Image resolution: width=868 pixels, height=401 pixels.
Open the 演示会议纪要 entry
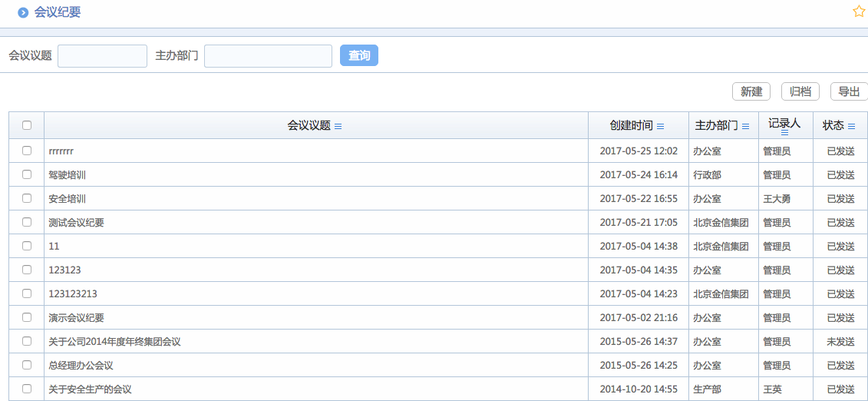point(76,317)
